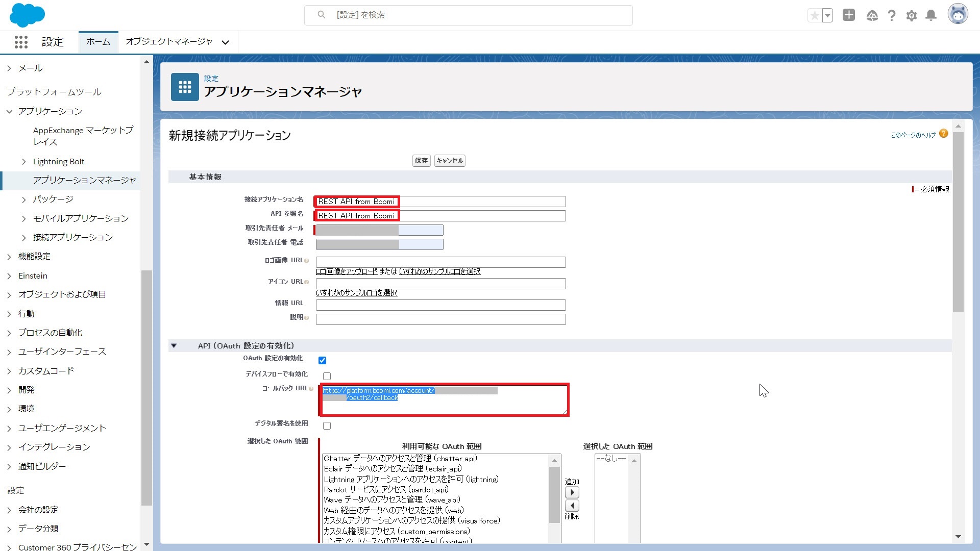Image resolution: width=980 pixels, height=551 pixels.
Task: Click the [設定] を検索 search field
Action: (x=468, y=15)
